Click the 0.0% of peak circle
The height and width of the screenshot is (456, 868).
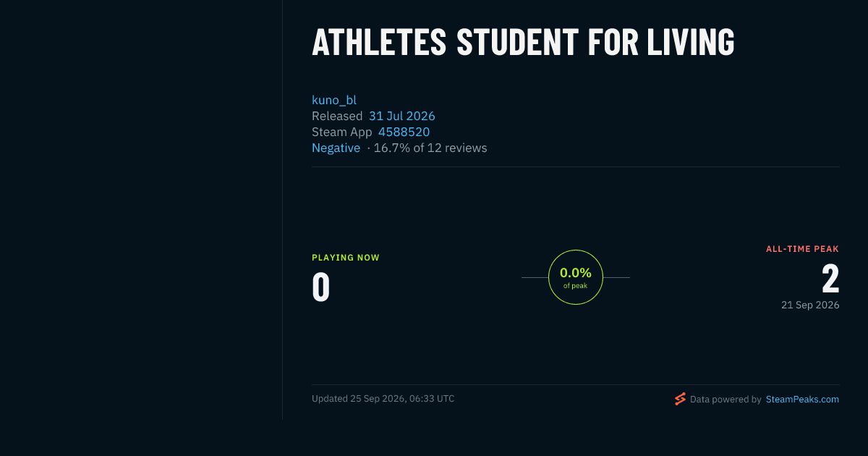click(576, 277)
